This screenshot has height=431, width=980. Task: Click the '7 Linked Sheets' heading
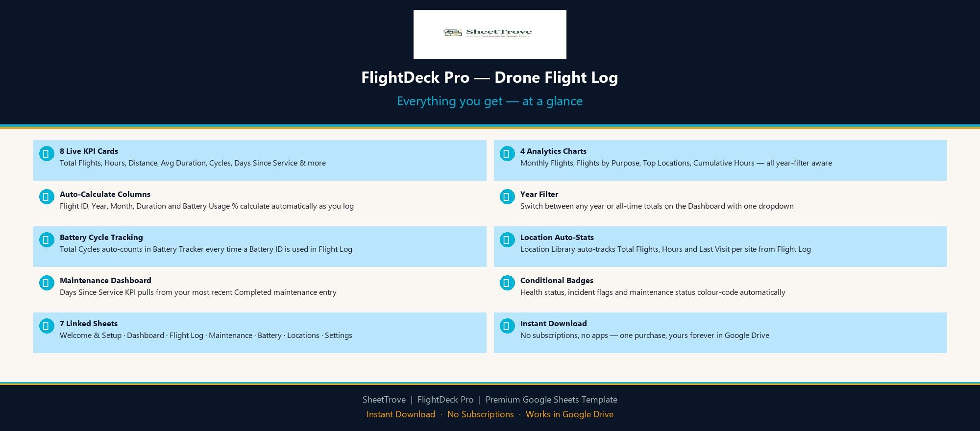click(89, 323)
